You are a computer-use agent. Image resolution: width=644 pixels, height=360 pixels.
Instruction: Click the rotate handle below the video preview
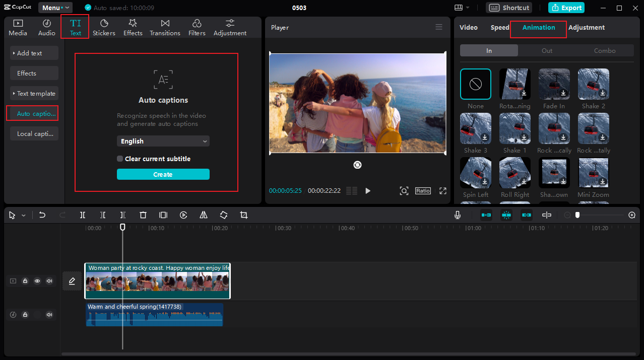coord(358,165)
